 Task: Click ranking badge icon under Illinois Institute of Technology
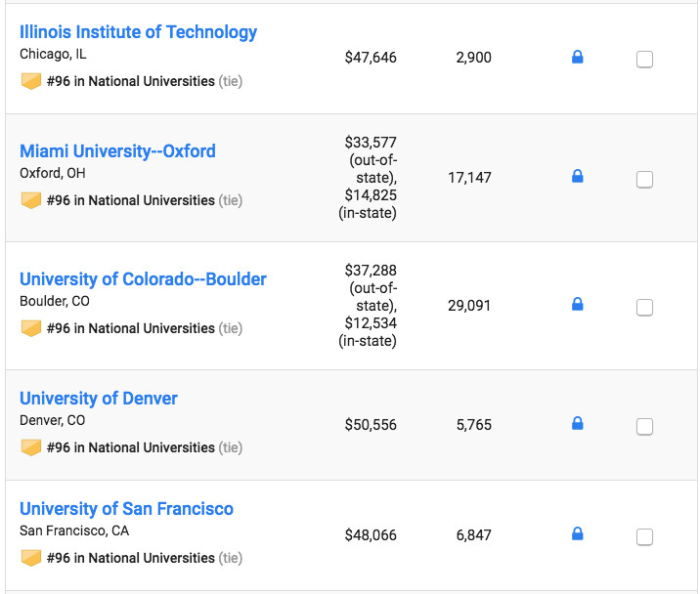(x=31, y=81)
